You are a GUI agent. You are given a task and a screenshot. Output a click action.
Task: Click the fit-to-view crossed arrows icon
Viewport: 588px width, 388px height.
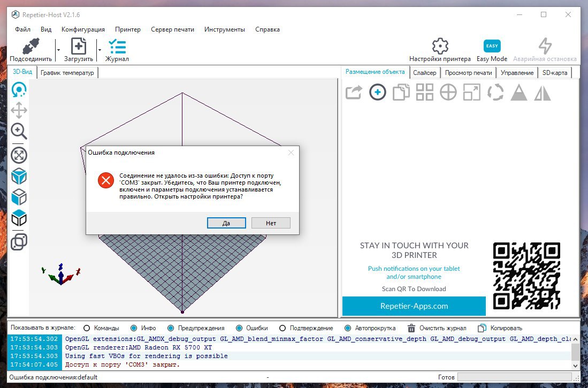(19, 155)
